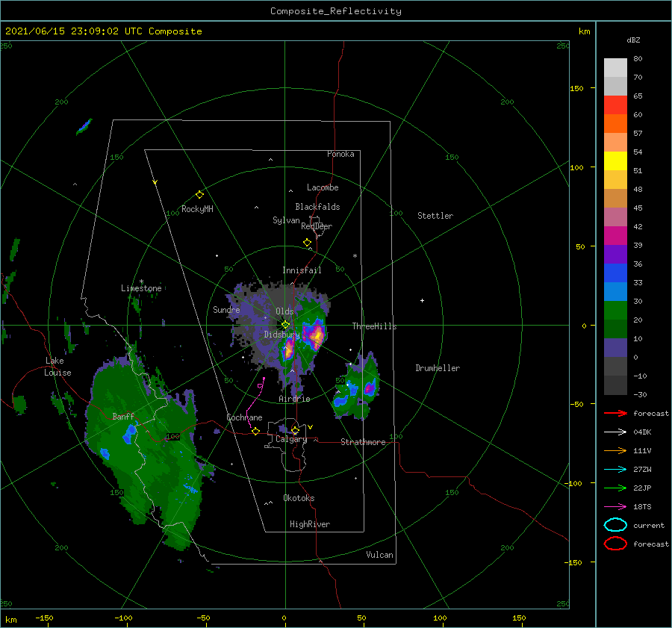Viewport: 672px width, 628px height.
Task: Click the Calgary city label
Action: (x=291, y=439)
